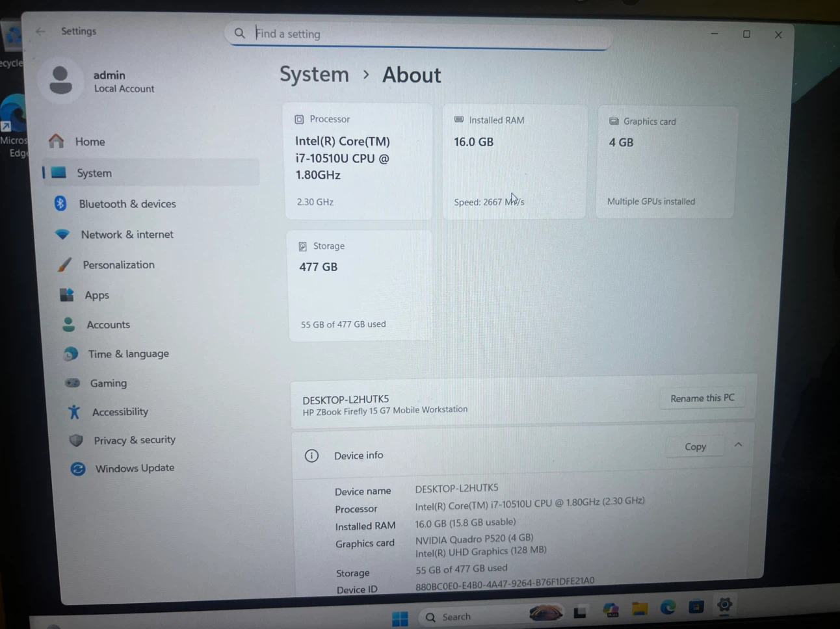This screenshot has height=629, width=840.
Task: Click the System breadcrumb link
Action: point(314,74)
